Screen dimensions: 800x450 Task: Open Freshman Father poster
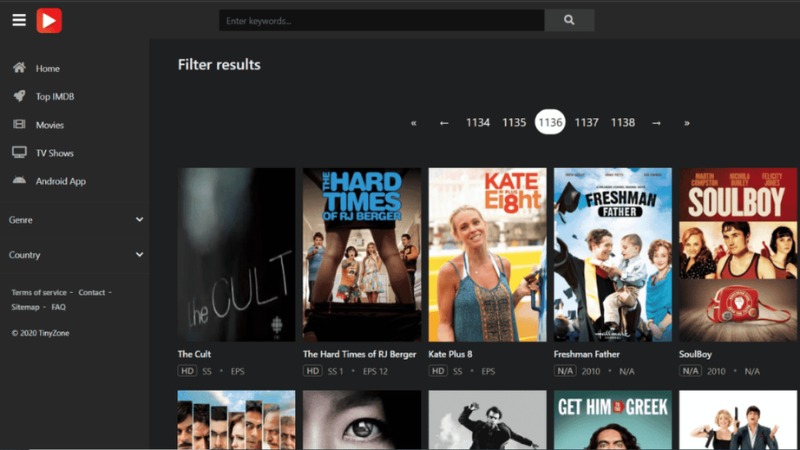(x=613, y=255)
